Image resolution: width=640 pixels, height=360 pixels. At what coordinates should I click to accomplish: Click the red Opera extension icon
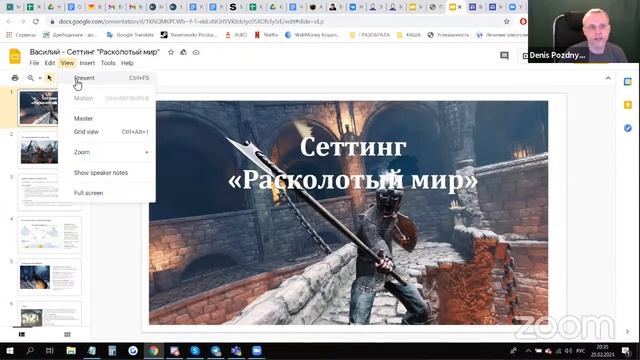click(523, 21)
